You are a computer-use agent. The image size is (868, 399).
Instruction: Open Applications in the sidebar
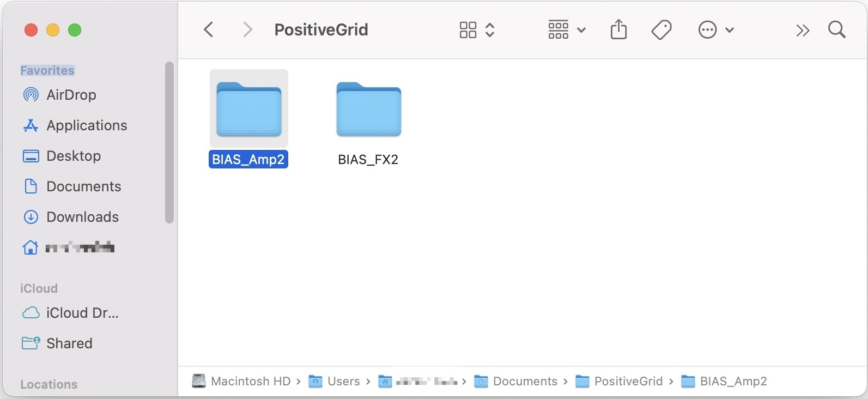[86, 125]
